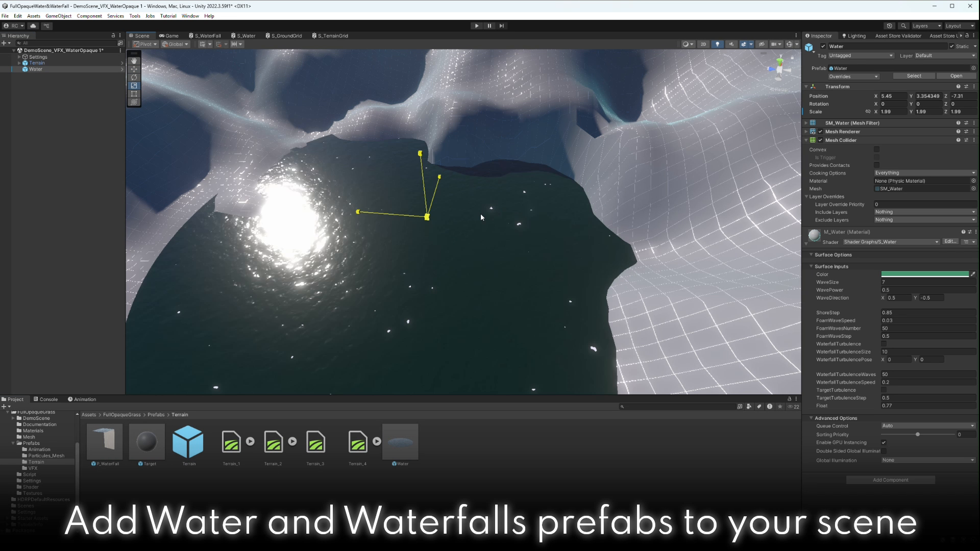The height and width of the screenshot is (551, 980).
Task: Open the Layer Default dropdown
Action: (x=945, y=56)
